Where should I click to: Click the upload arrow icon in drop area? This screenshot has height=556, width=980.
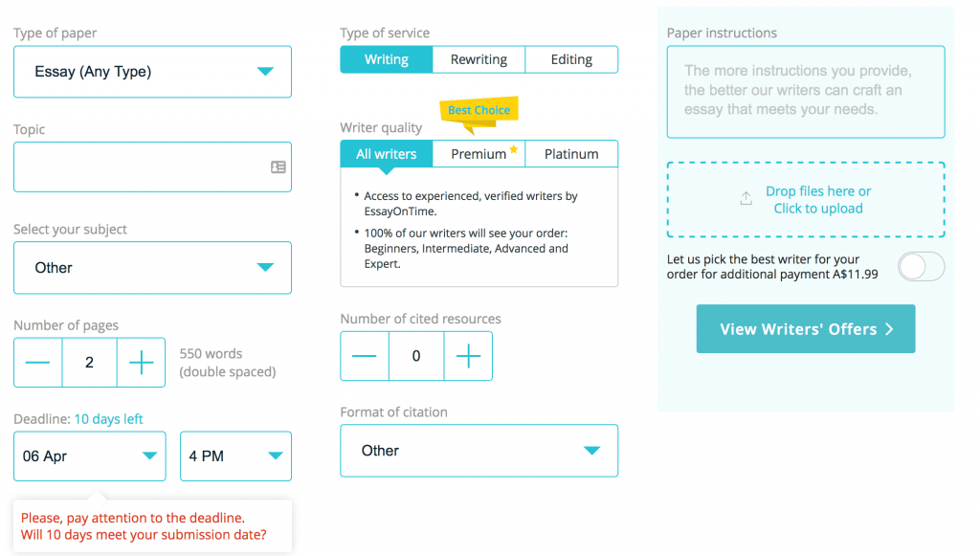(x=746, y=199)
